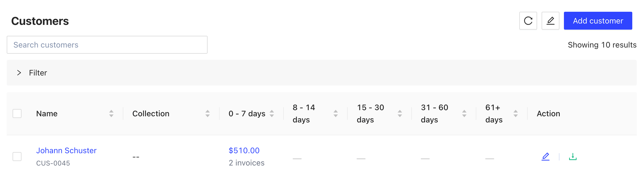Image resolution: width=644 pixels, height=175 pixels.
Task: Check the Johann Schuster row checkbox
Action: 17,157
